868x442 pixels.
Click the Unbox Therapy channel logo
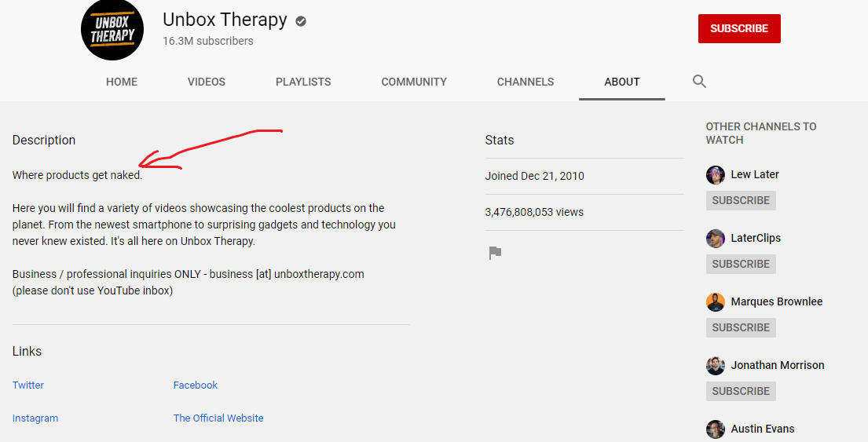112,29
